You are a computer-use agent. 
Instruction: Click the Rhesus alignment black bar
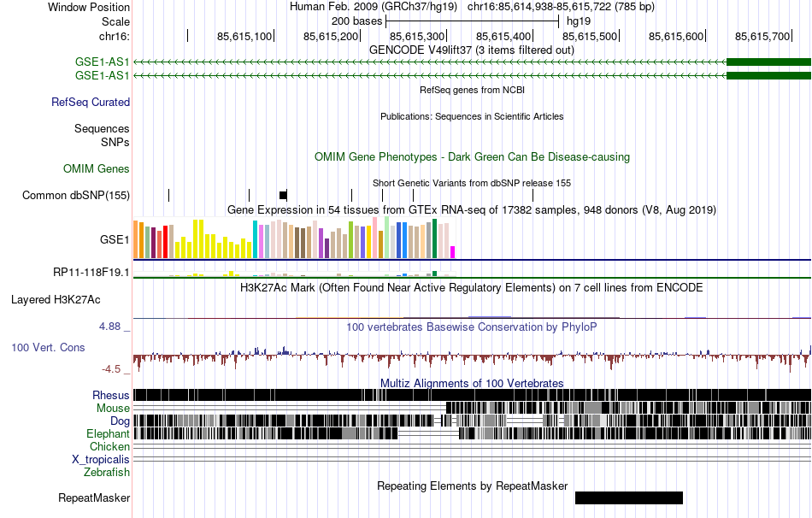coord(473,395)
